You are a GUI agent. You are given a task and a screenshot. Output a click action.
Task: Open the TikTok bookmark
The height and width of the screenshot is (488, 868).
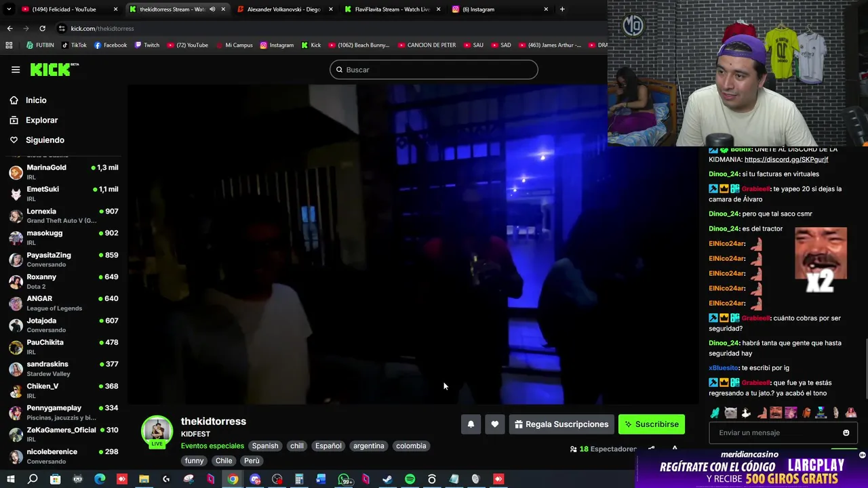(74, 45)
